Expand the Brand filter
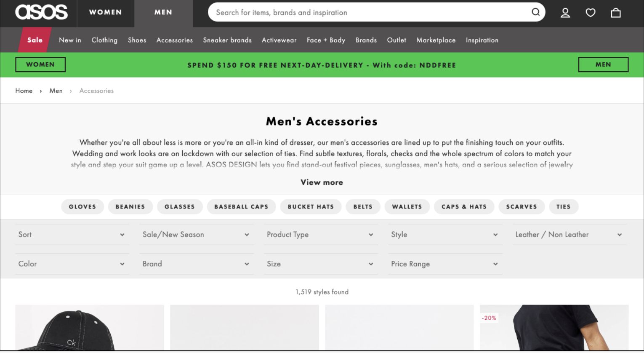 [196, 264]
